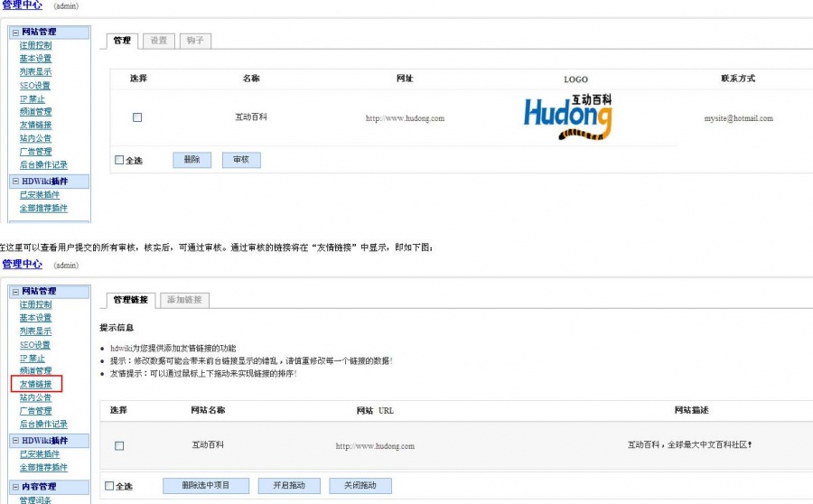The image size is (813, 504).
Task: Click http://www.hudong.com in the 网址 column
Action: 405,118
